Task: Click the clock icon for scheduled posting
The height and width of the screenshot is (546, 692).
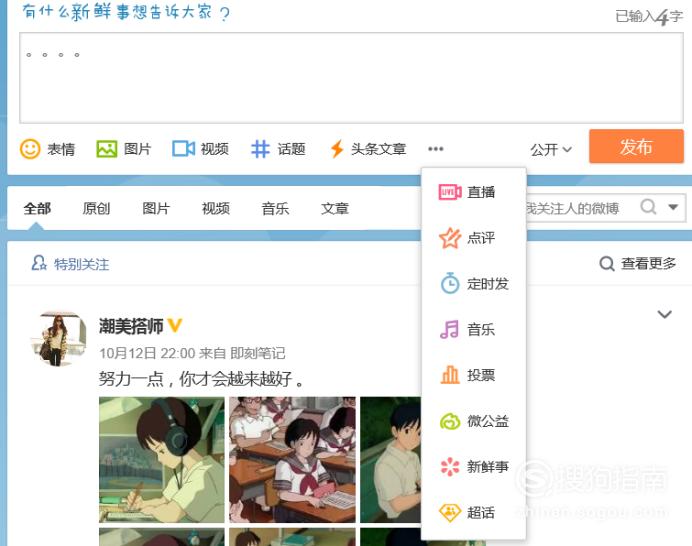Action: tap(450, 283)
